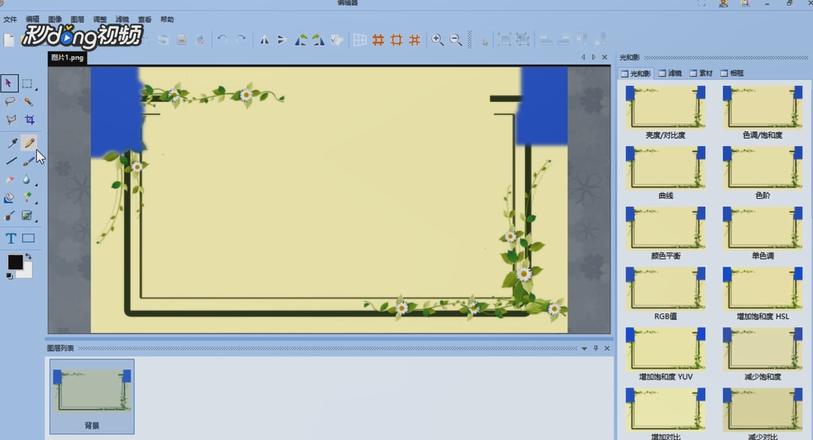Click the first orange grid icon

(x=379, y=40)
